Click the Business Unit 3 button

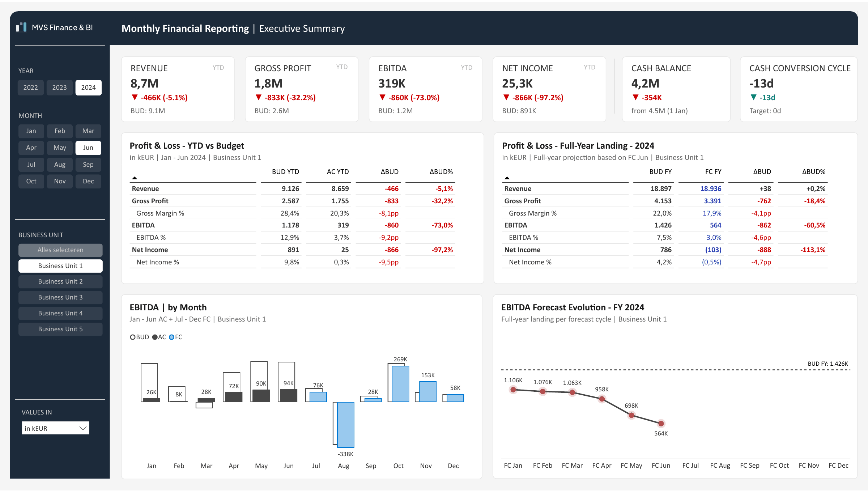click(x=60, y=297)
